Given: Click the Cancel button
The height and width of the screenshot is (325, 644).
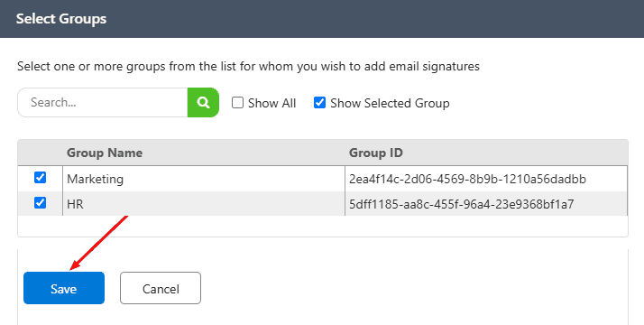Looking at the screenshot, I should [161, 288].
